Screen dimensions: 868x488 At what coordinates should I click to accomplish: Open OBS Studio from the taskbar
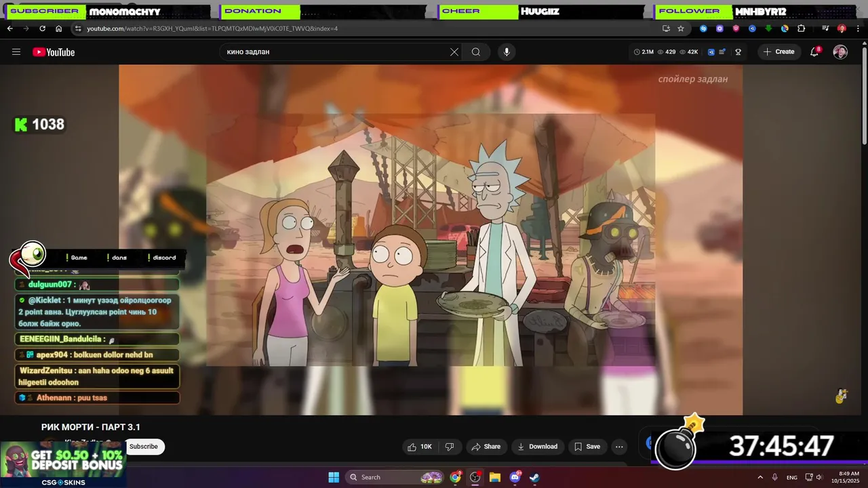click(x=475, y=477)
